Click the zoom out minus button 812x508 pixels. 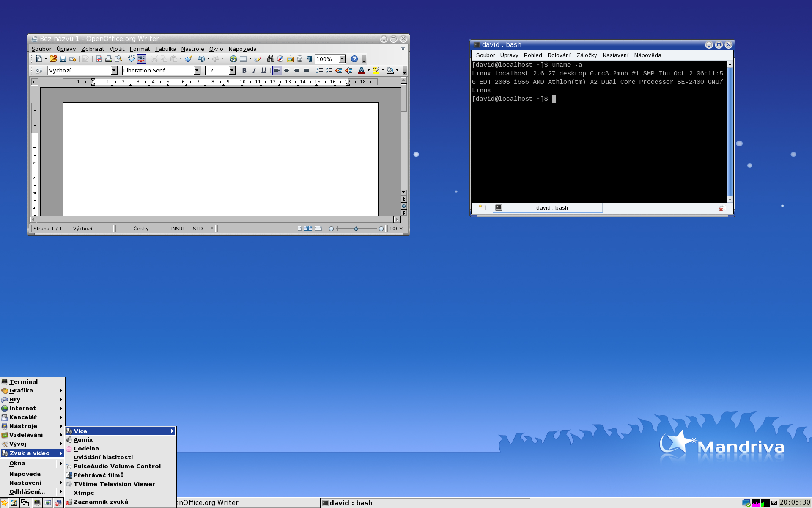[x=332, y=229]
